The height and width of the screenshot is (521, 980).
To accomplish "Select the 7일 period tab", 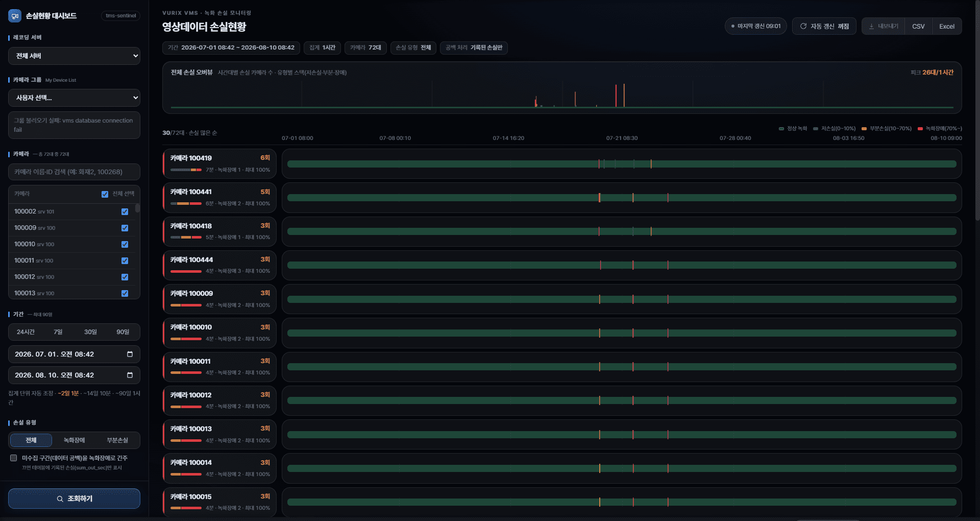I will click(x=58, y=332).
